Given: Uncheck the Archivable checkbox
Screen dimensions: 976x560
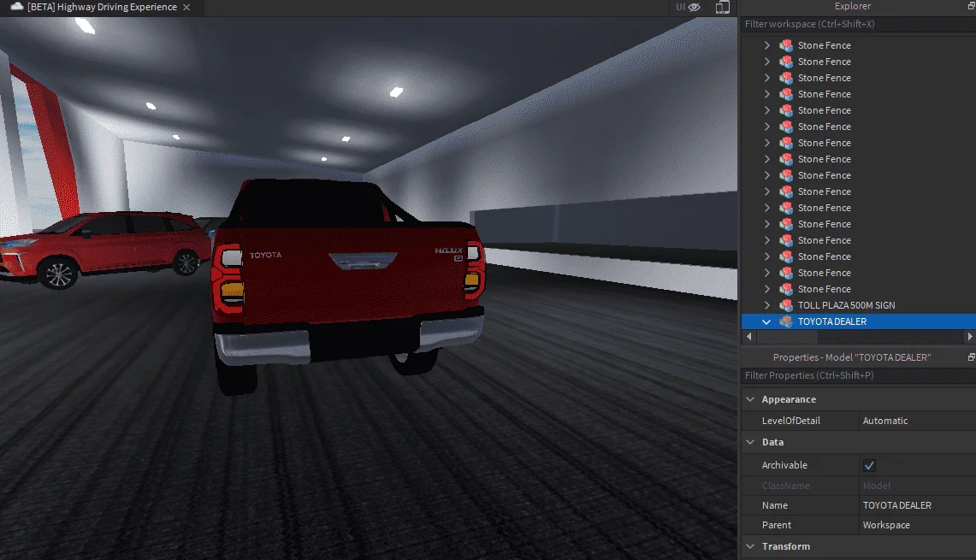Looking at the screenshot, I should pyautogui.click(x=870, y=465).
